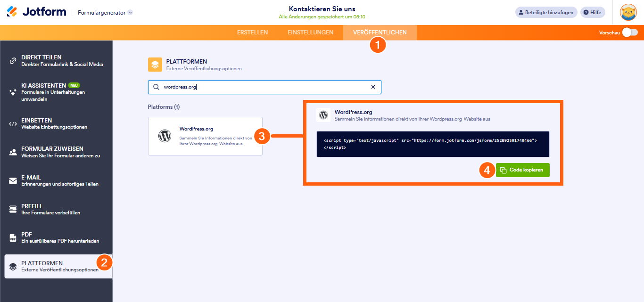Click the Platforms (1) results label

pos(164,107)
